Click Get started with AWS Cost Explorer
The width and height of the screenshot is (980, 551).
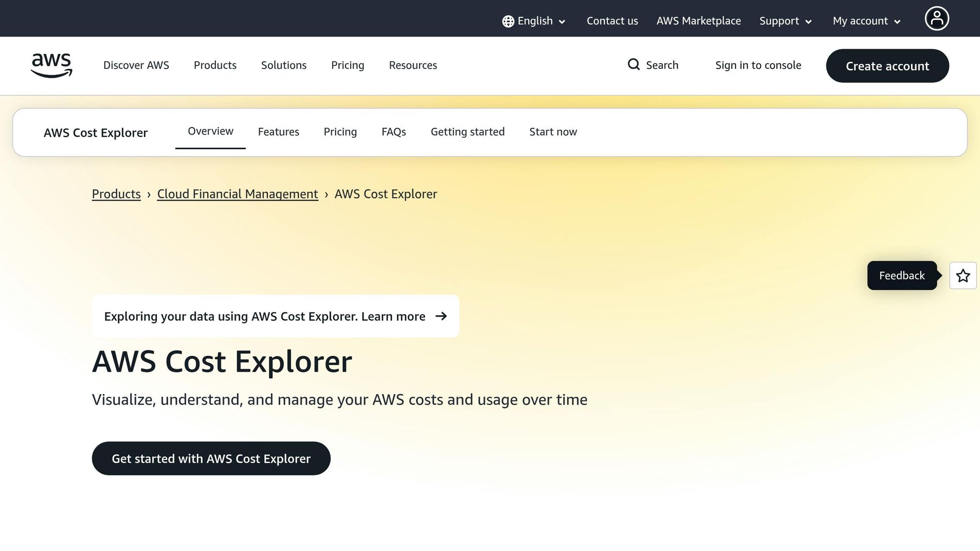point(211,458)
